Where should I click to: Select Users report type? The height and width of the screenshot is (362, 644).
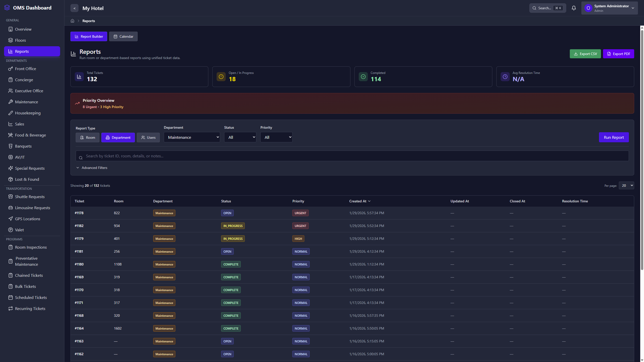(148, 137)
